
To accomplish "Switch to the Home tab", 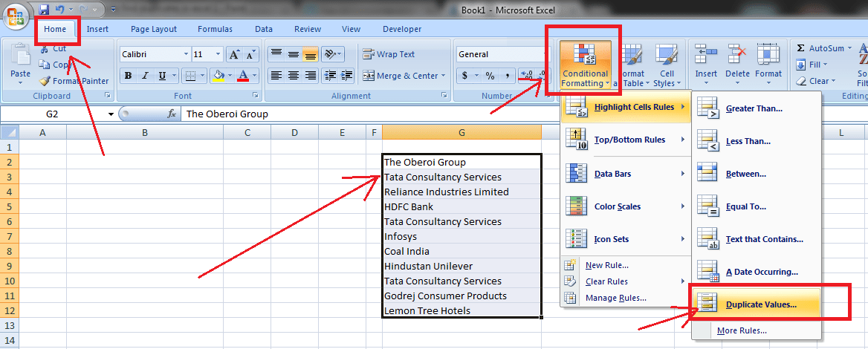I will pyautogui.click(x=55, y=29).
